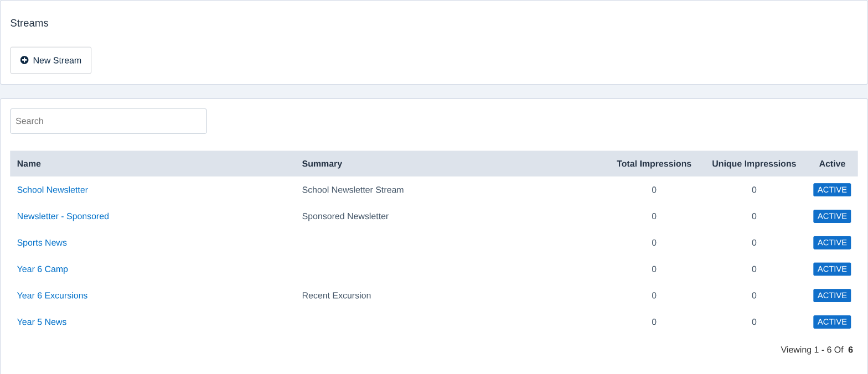This screenshot has height=374, width=868.
Task: Sort by Total Impressions column header
Action: (654, 164)
